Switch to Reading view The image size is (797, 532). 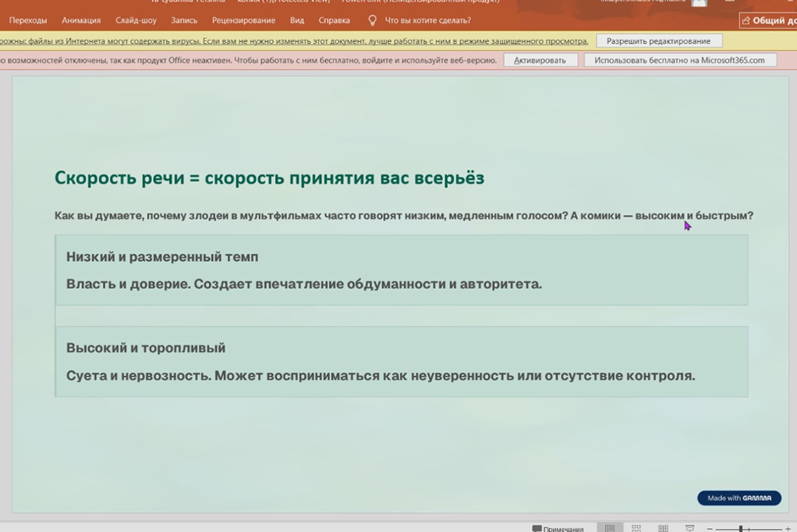pyautogui.click(x=663, y=528)
